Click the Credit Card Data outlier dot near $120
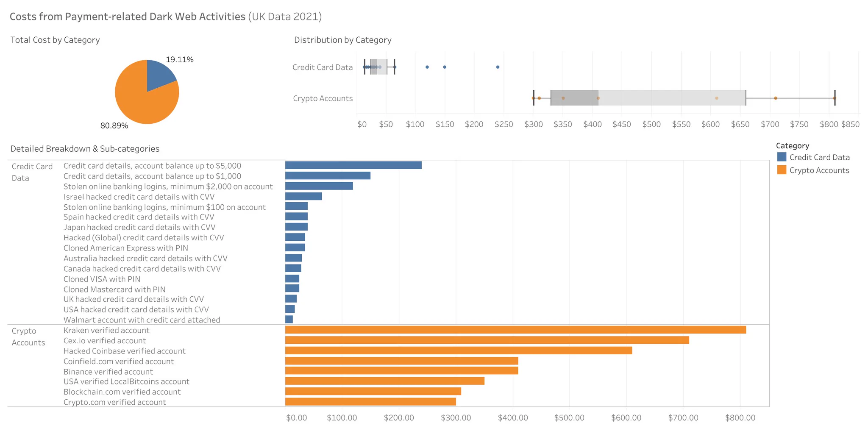This screenshot has height=434, width=868. click(x=427, y=67)
